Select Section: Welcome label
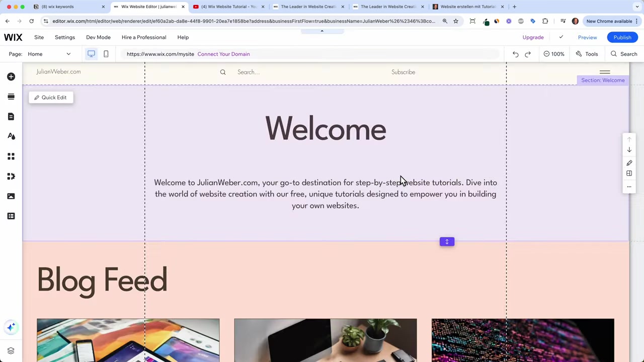644x362 pixels. pyautogui.click(x=603, y=80)
